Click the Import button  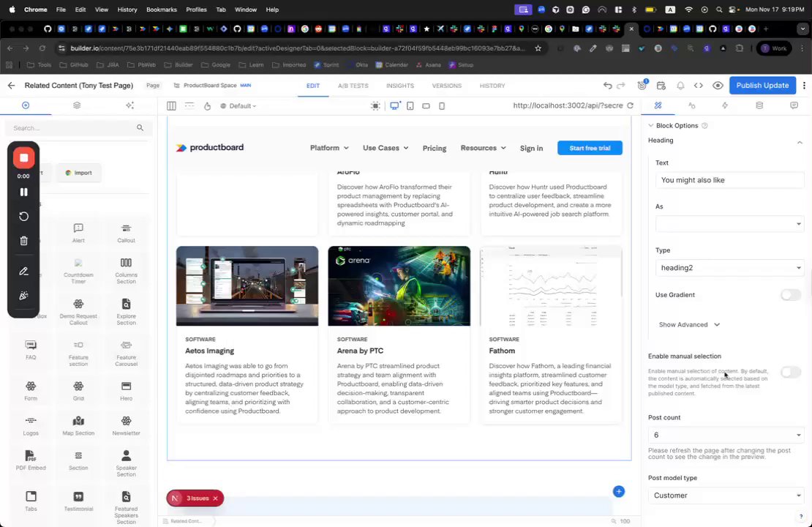coord(79,173)
